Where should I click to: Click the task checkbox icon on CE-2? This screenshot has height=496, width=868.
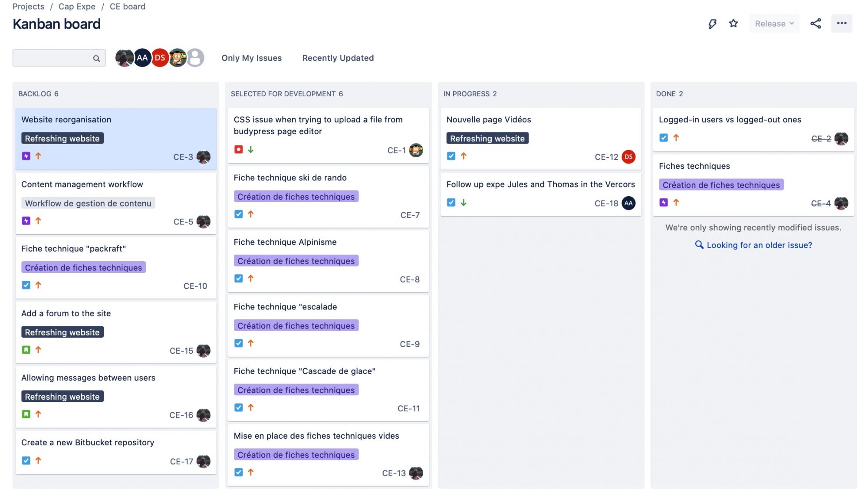click(x=664, y=138)
